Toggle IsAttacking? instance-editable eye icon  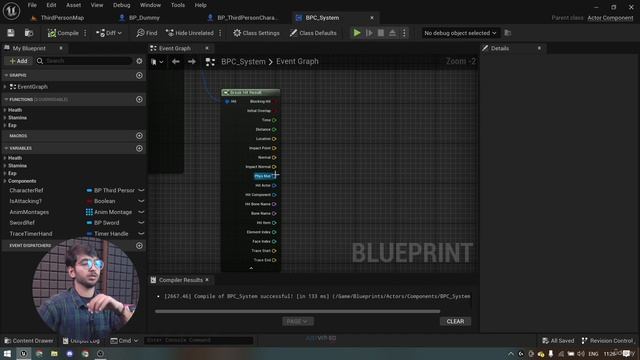(141, 201)
